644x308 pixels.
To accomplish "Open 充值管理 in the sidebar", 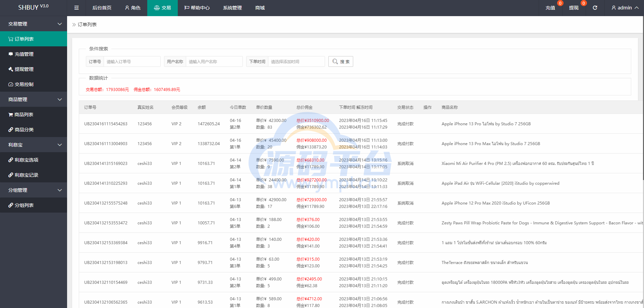I will tap(34, 54).
